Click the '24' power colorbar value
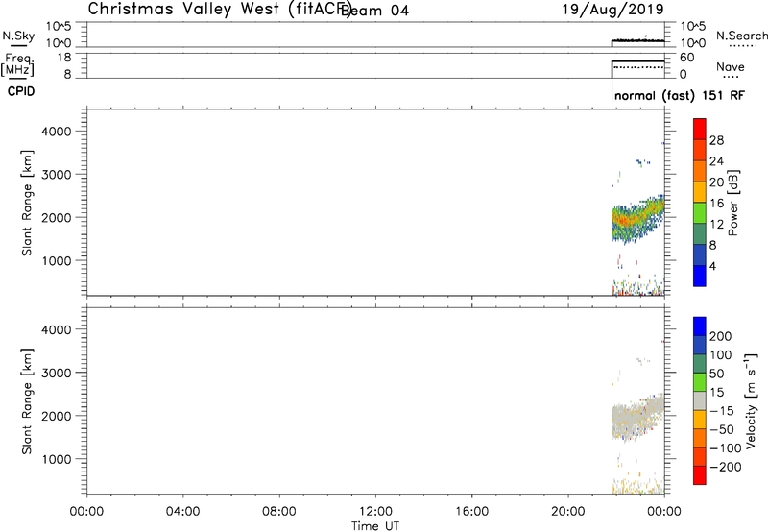The height and width of the screenshot is (532, 768). (x=716, y=161)
